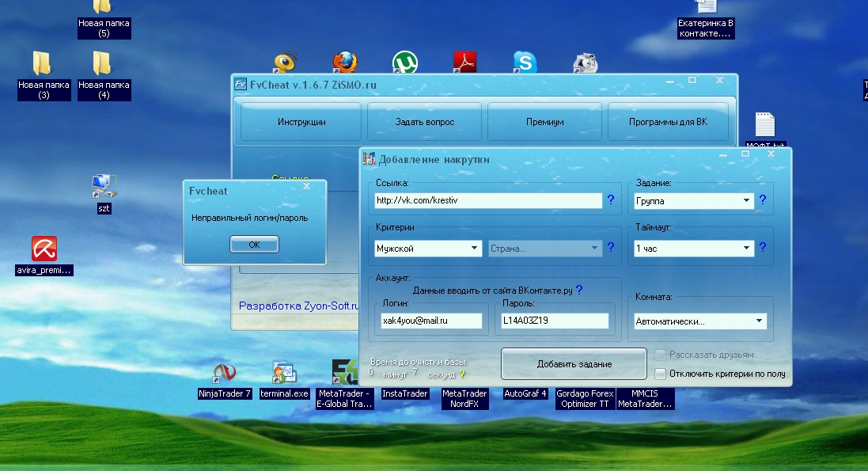Click OK in the Fvcheat error dialog
The image size is (868, 471).
(x=254, y=245)
